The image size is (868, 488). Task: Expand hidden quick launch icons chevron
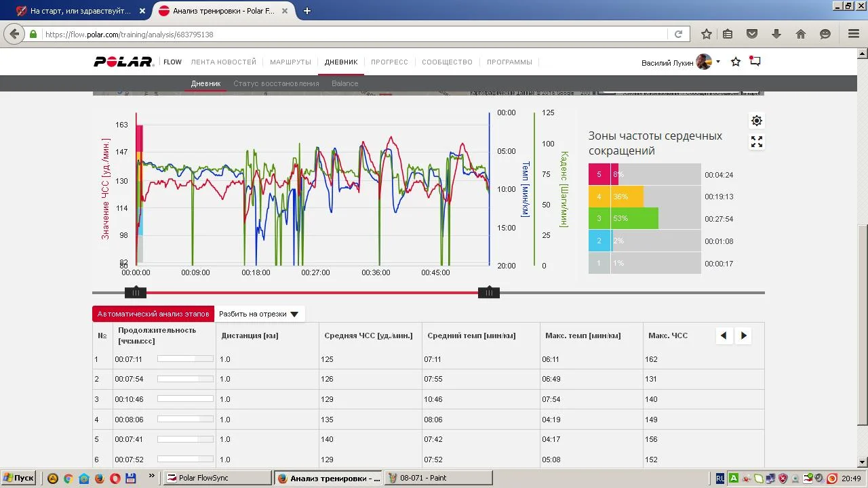coord(151,476)
